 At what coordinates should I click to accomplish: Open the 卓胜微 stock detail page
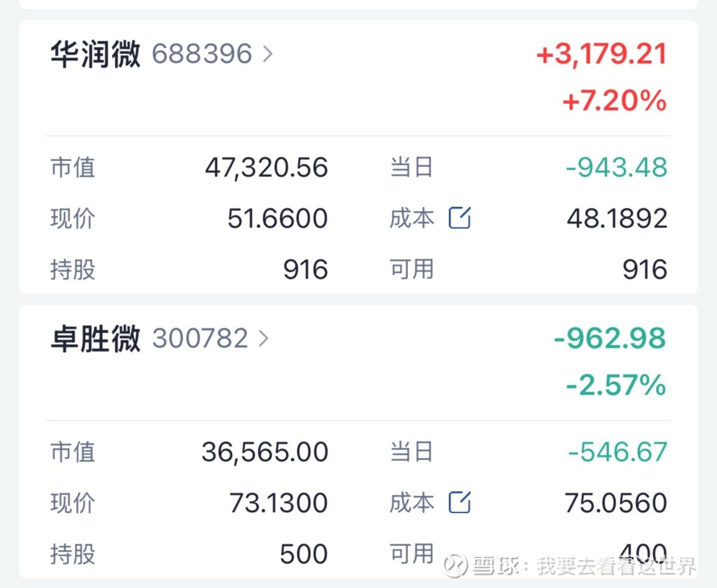[x=94, y=339]
